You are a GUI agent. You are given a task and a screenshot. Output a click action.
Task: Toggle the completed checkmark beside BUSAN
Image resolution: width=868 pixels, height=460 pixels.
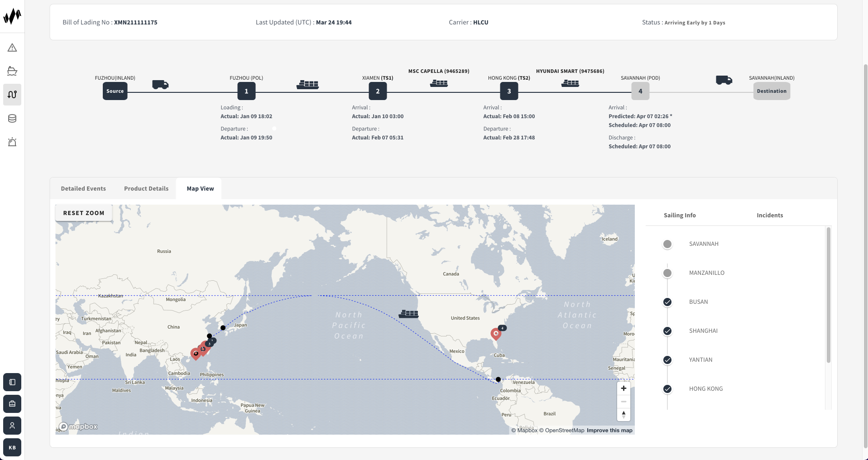tap(667, 302)
